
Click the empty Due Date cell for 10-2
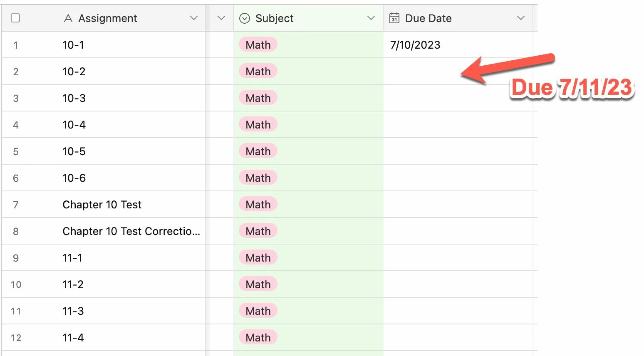coord(458,72)
